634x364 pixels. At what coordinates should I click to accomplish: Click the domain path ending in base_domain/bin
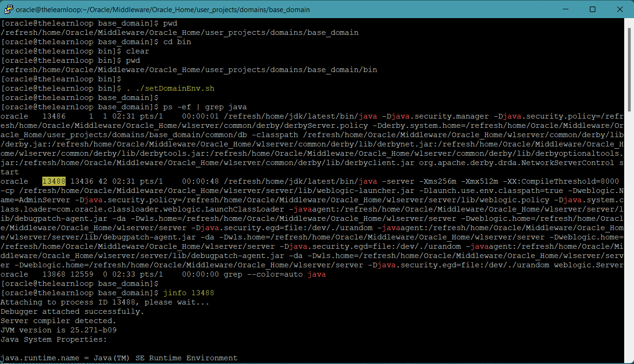(188, 70)
